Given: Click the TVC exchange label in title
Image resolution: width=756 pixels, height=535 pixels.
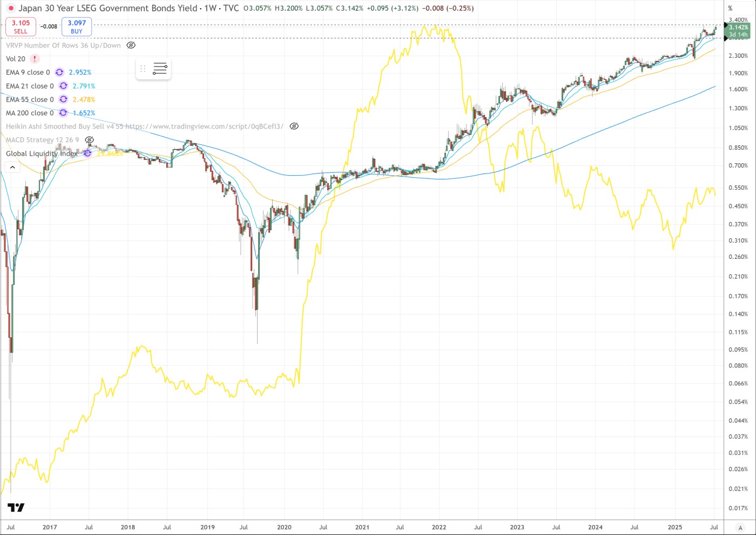Looking at the screenshot, I should point(231,8).
